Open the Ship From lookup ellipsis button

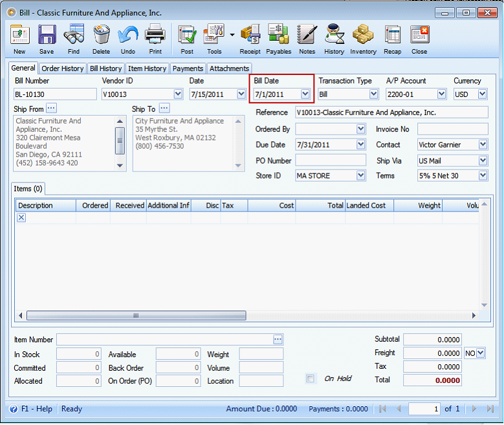pos(51,108)
